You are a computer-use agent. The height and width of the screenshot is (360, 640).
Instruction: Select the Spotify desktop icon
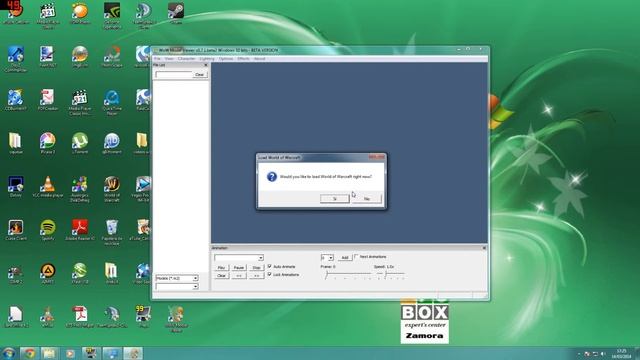pyautogui.click(x=48, y=230)
